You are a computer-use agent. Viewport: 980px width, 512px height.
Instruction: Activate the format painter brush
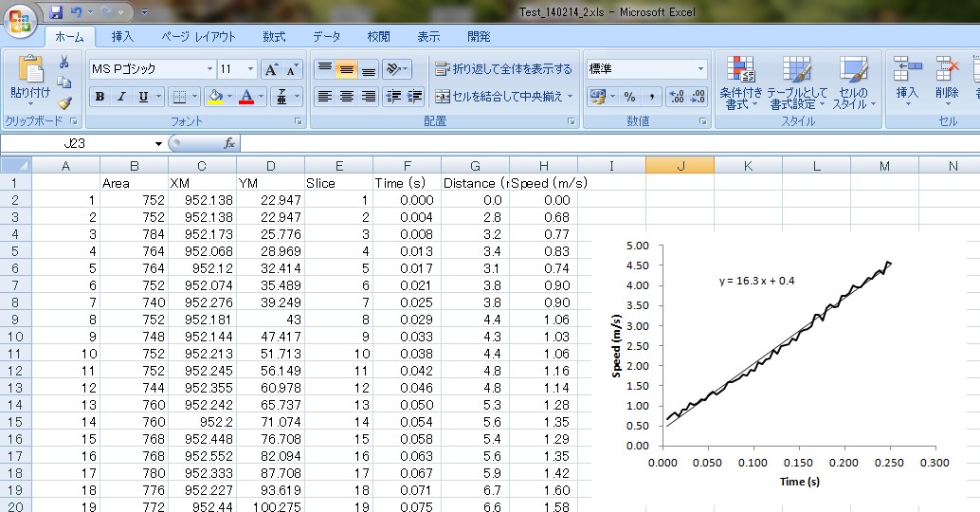pyautogui.click(x=64, y=102)
